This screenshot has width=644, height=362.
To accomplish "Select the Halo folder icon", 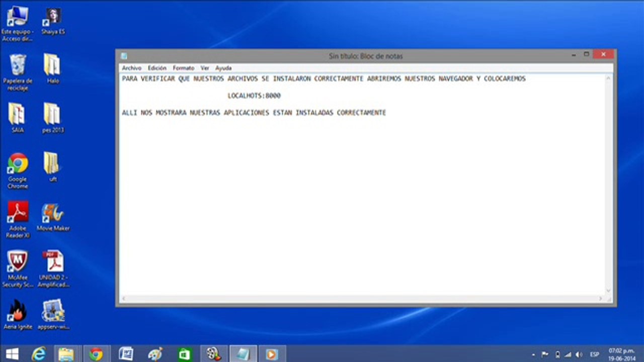I will tap(52, 68).
